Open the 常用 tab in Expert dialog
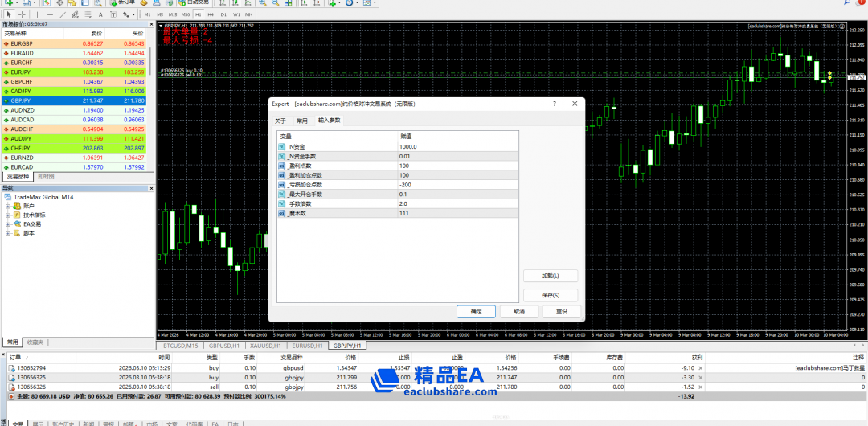Viewport: 868px width, 426px height. (301, 121)
